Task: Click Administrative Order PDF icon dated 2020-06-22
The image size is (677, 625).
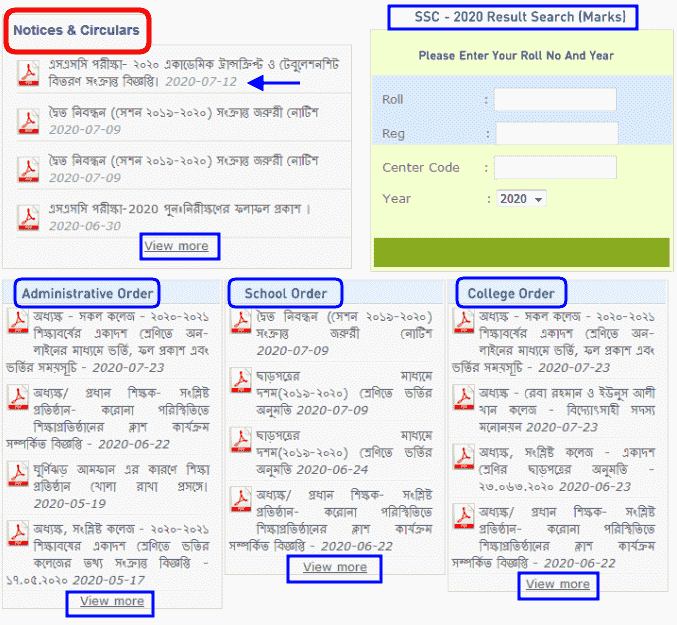Action: pos(18,398)
